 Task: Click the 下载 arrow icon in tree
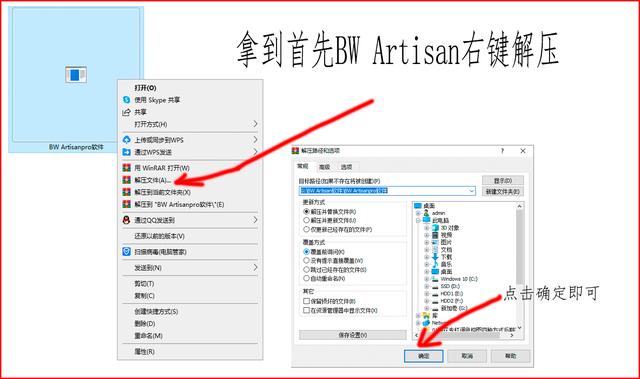[435, 257]
